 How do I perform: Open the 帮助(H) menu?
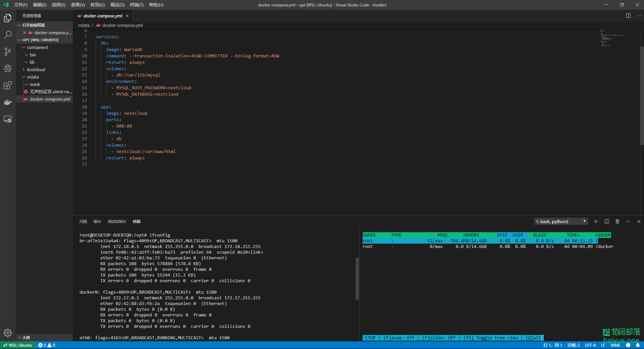click(156, 5)
